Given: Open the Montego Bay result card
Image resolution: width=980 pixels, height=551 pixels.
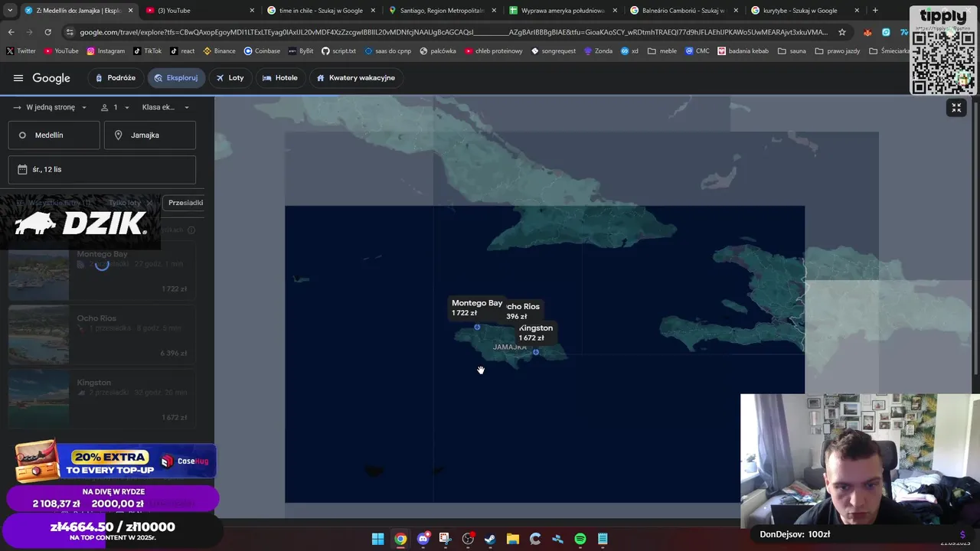Looking at the screenshot, I should (102, 272).
